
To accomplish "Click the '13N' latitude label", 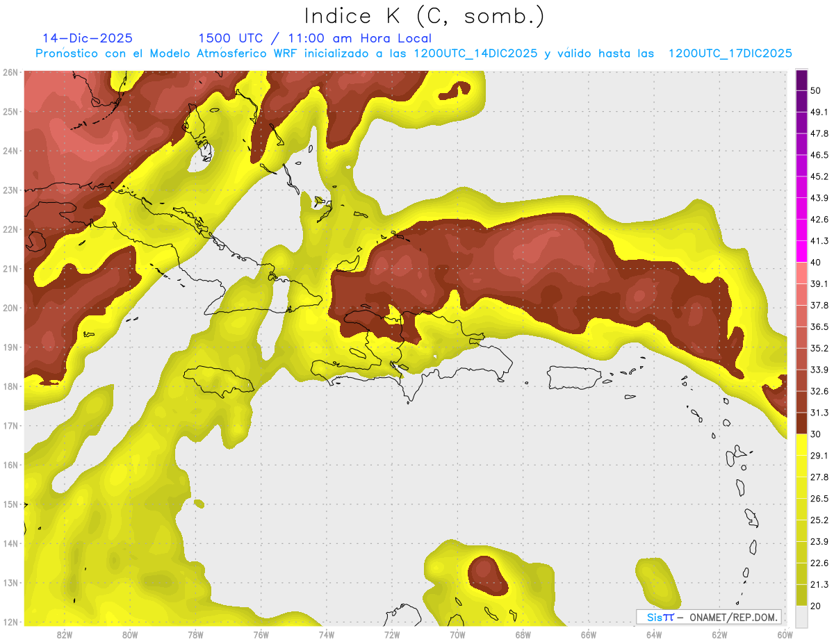I will tap(10, 582).
